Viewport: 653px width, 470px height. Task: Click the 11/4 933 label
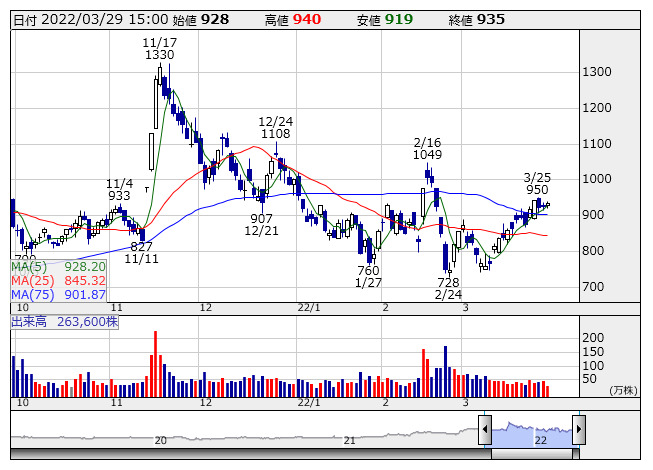[119, 189]
